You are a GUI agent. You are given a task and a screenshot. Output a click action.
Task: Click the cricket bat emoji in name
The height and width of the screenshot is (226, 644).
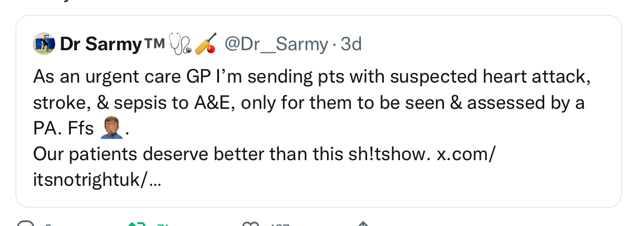tap(206, 44)
